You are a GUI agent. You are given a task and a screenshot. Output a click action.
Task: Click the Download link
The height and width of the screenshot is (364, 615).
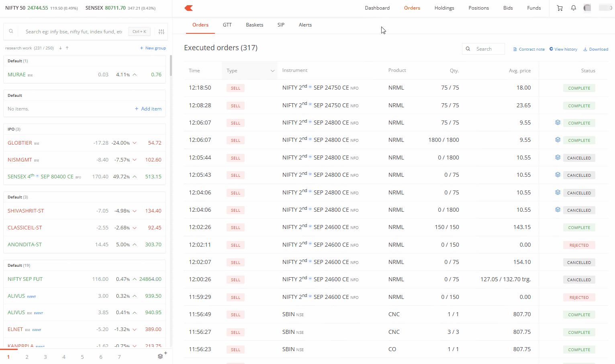coord(596,49)
